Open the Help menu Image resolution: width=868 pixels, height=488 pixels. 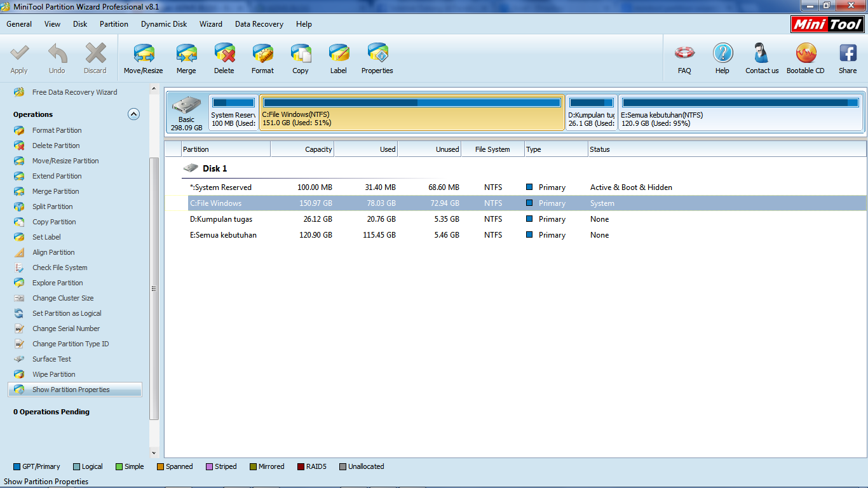(304, 24)
